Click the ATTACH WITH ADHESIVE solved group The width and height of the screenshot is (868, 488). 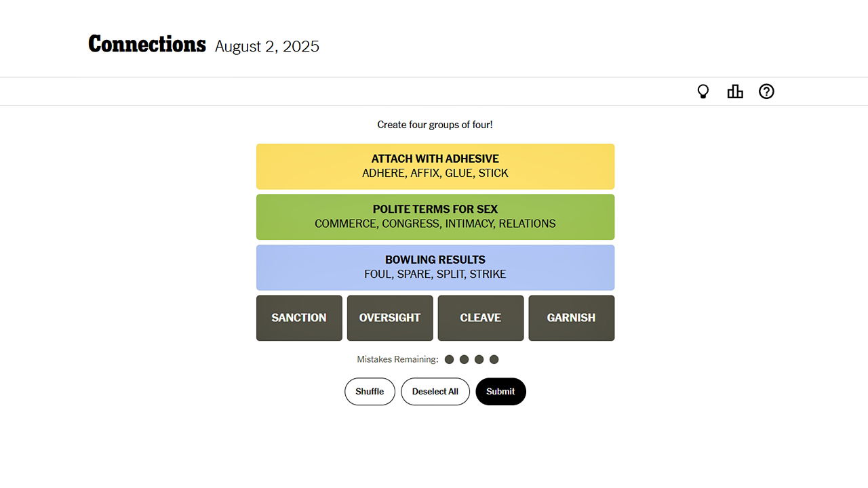pyautogui.click(x=435, y=166)
